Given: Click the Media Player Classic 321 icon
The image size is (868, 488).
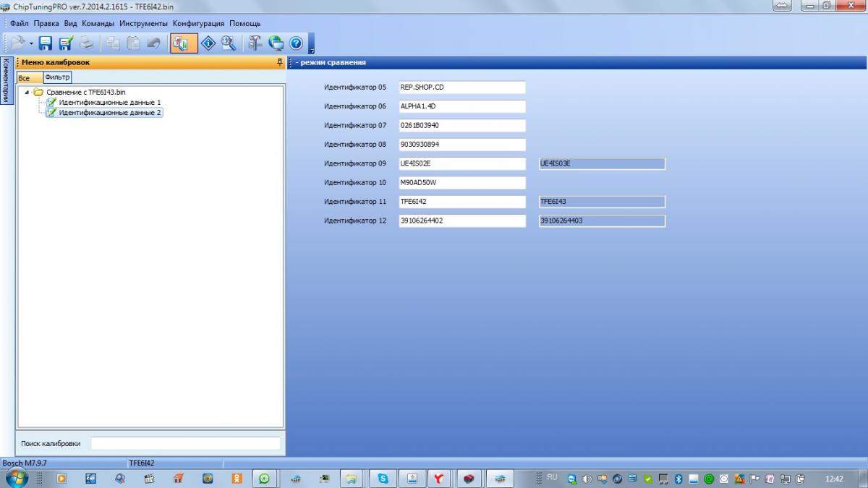Looking at the screenshot, I should 149,479.
